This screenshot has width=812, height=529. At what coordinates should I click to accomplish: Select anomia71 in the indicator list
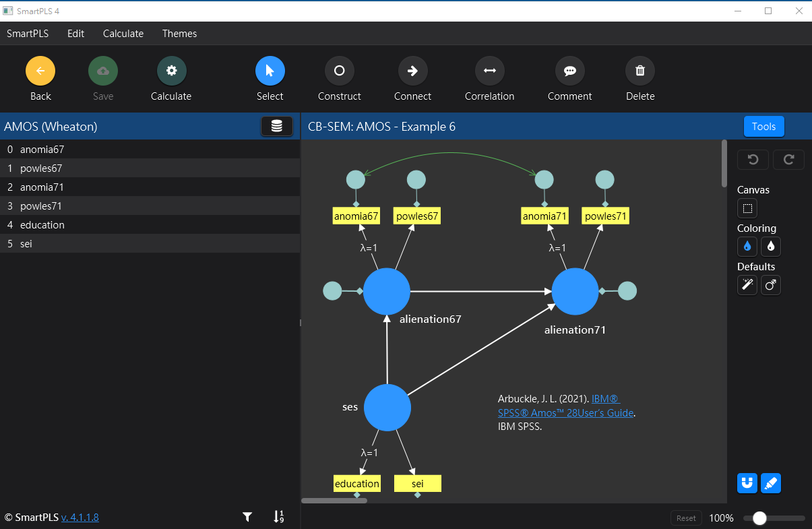pos(150,187)
